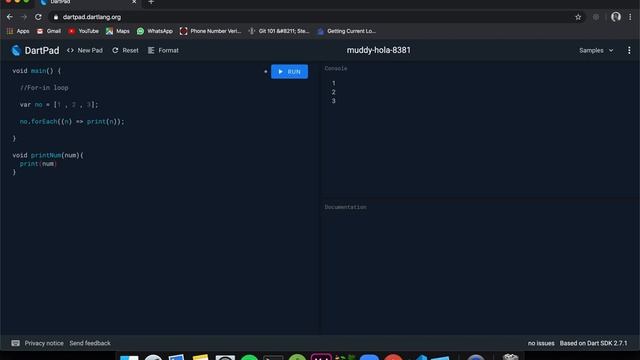
Task: Bookmark this page with the star
Action: [578, 17]
